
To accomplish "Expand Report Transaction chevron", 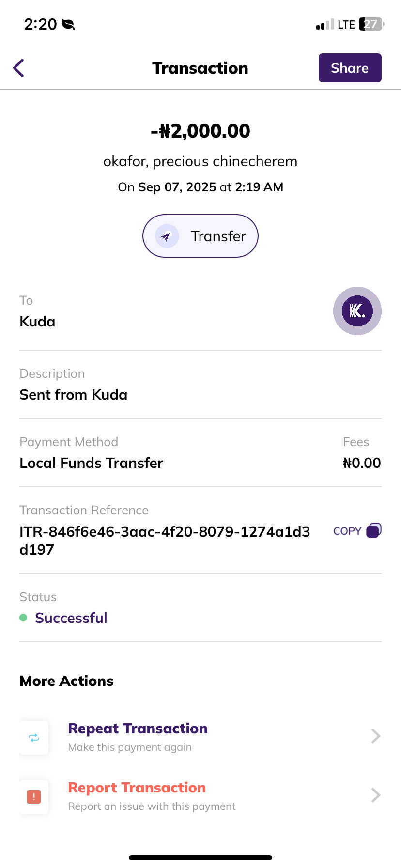I will point(375,795).
